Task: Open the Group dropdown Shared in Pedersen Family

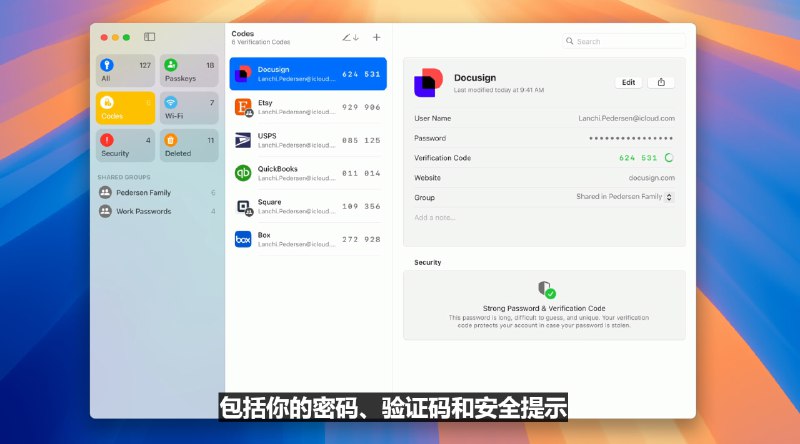Action: coord(626,197)
